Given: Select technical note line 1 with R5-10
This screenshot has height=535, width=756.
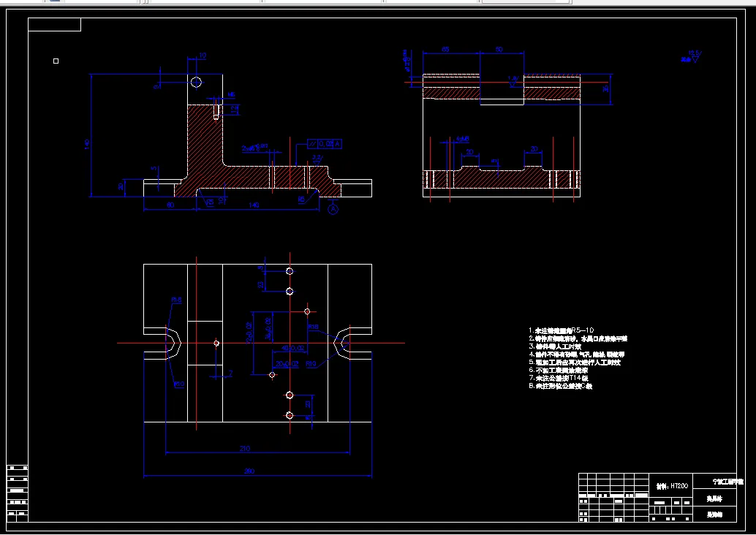Looking at the screenshot, I should tap(562, 330).
